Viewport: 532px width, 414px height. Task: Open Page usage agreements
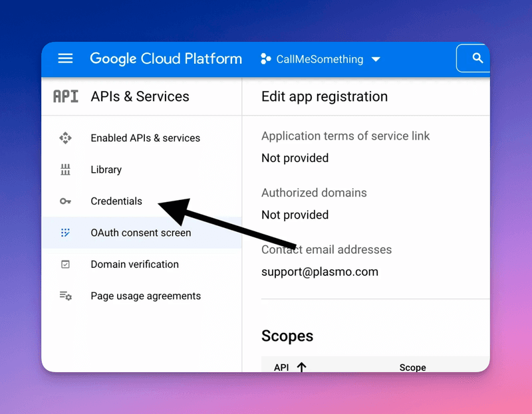pyautogui.click(x=141, y=296)
